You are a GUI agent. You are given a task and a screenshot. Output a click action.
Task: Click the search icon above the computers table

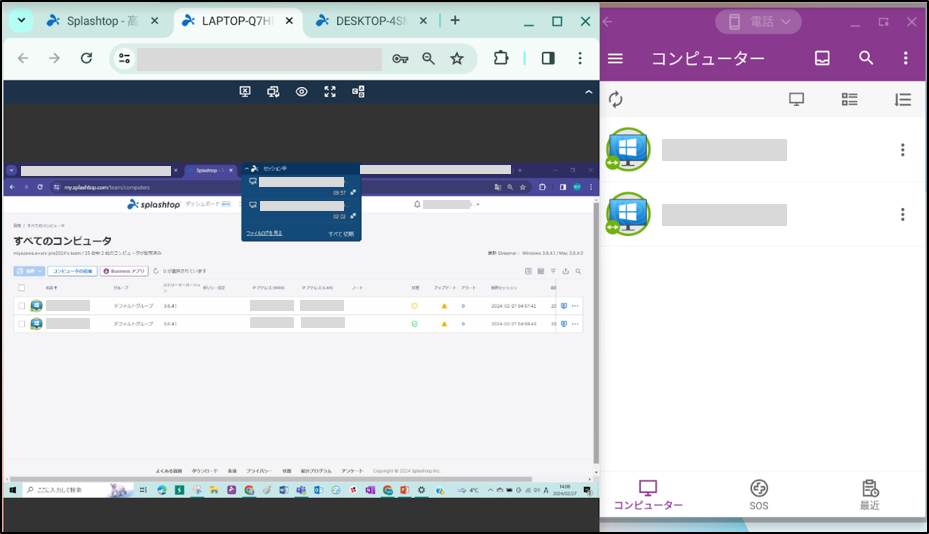pyautogui.click(x=578, y=271)
